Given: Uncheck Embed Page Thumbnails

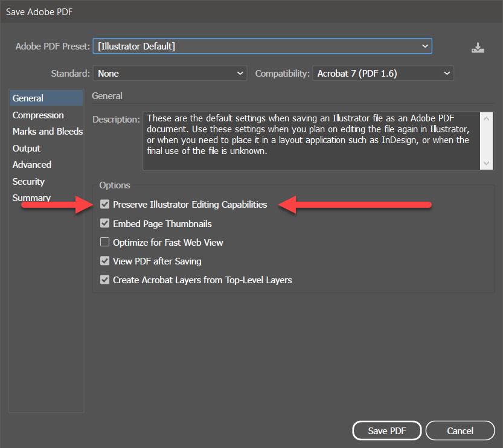Looking at the screenshot, I should click(104, 223).
